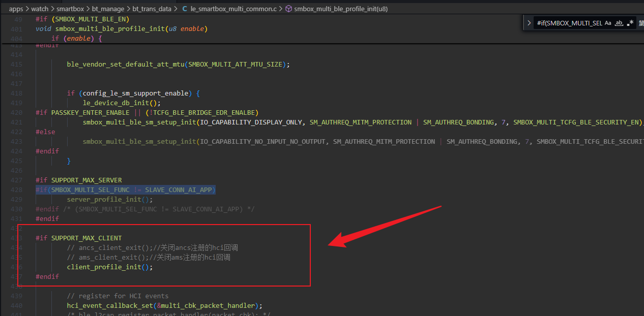Focus the find input containing #if(SMBOX_MULTI_SEL

pyautogui.click(x=569, y=23)
